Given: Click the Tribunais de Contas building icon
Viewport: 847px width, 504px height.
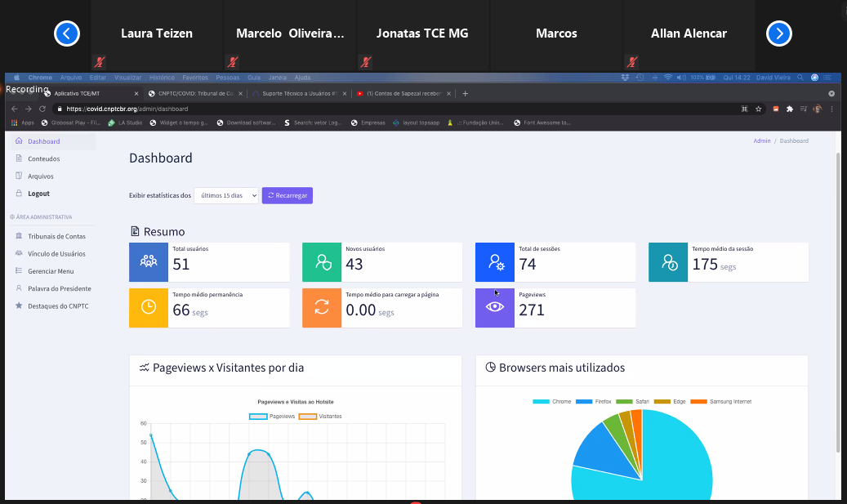Looking at the screenshot, I should point(19,236).
